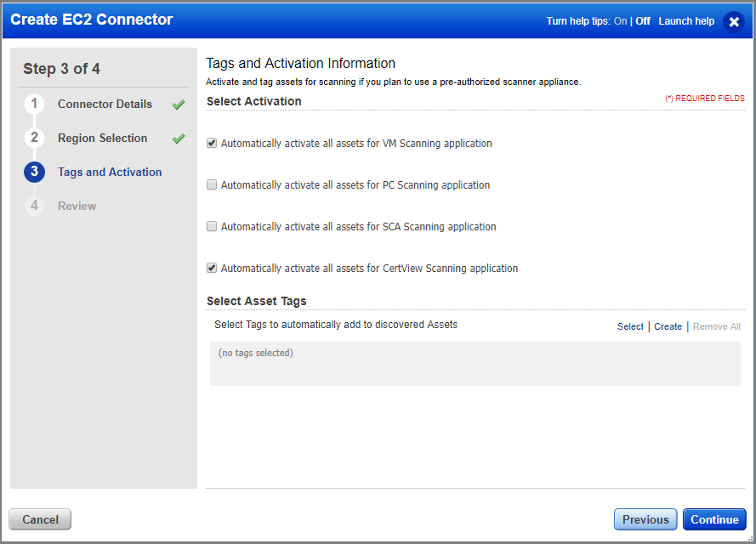
Task: Turn help tips On
Action: [x=620, y=20]
